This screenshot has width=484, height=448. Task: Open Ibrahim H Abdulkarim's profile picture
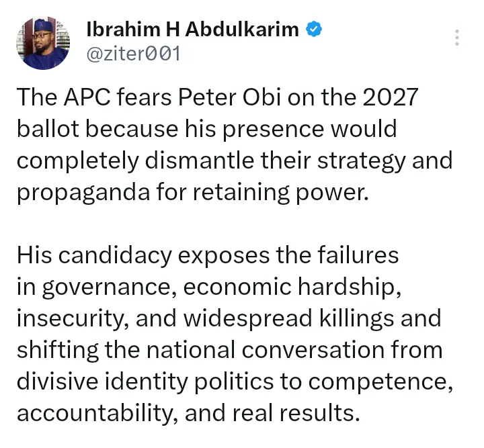[42, 42]
